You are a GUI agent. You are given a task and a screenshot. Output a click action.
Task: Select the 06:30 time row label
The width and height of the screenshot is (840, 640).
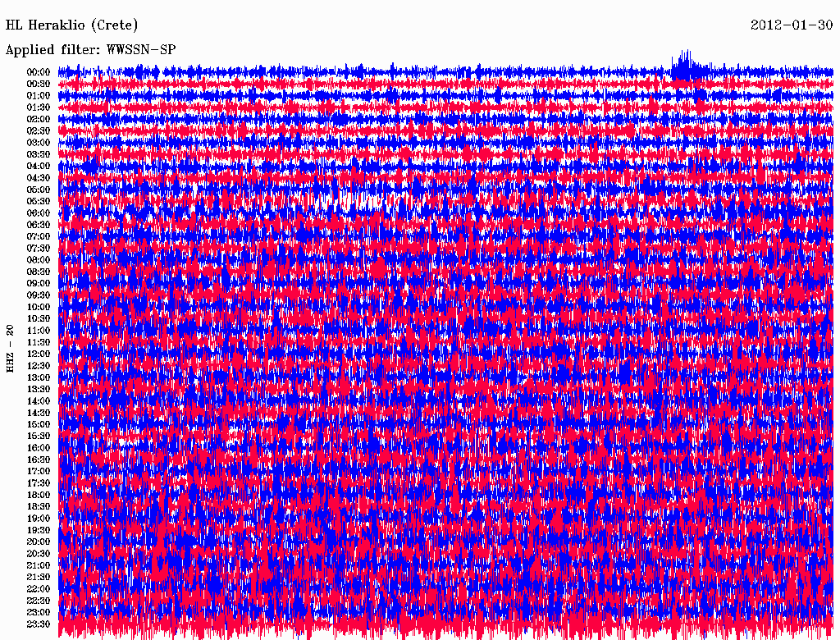click(x=39, y=225)
